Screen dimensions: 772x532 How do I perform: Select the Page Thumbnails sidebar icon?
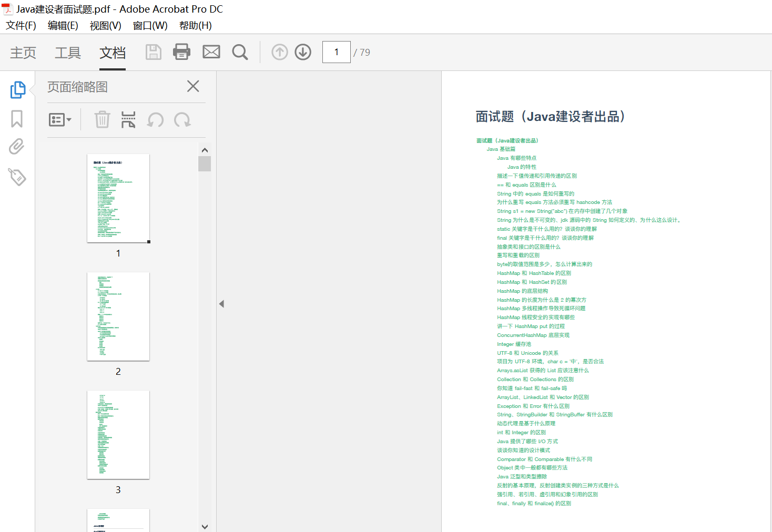click(17, 89)
